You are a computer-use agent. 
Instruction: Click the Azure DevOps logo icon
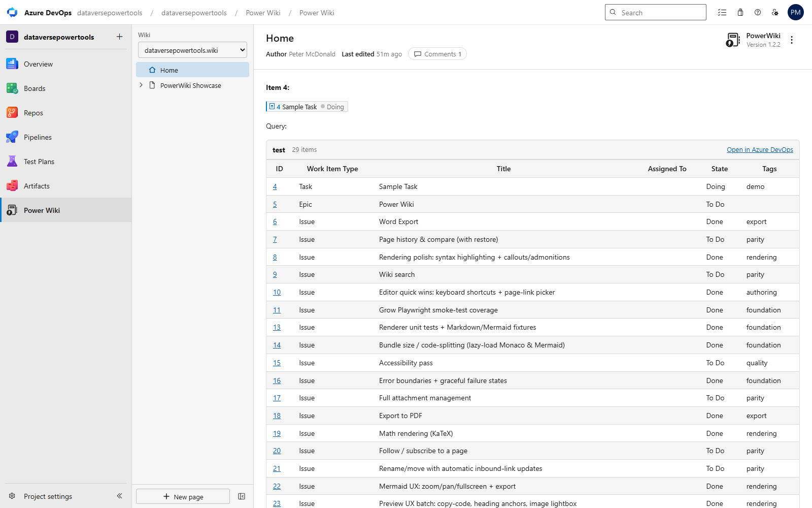click(12, 13)
